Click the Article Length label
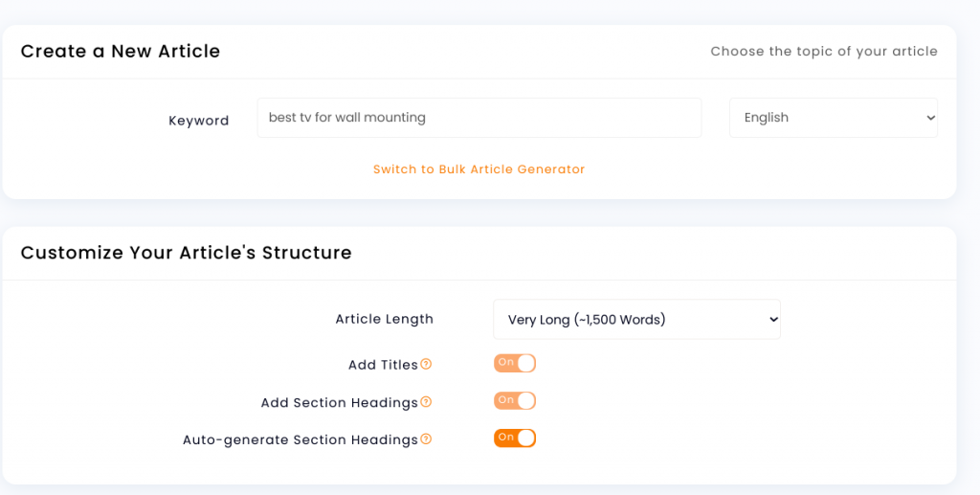This screenshot has width=980, height=495. click(x=385, y=319)
